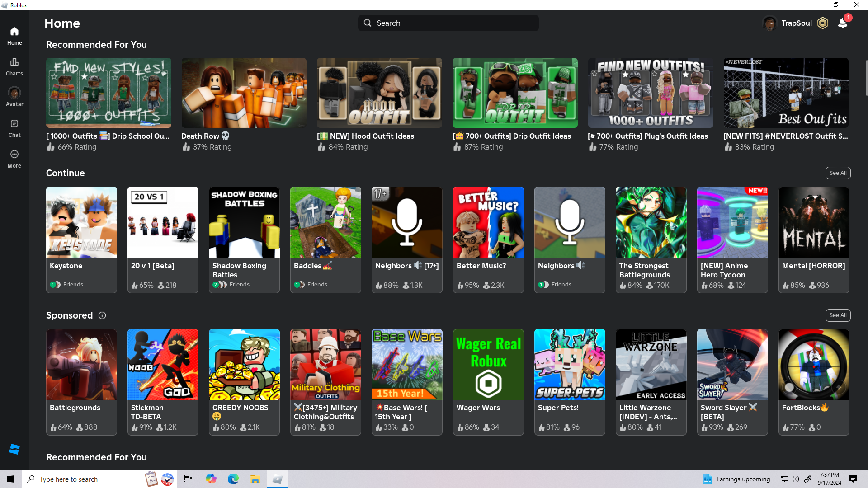
Task: Open the TrapSoul profile avatar
Action: point(769,23)
